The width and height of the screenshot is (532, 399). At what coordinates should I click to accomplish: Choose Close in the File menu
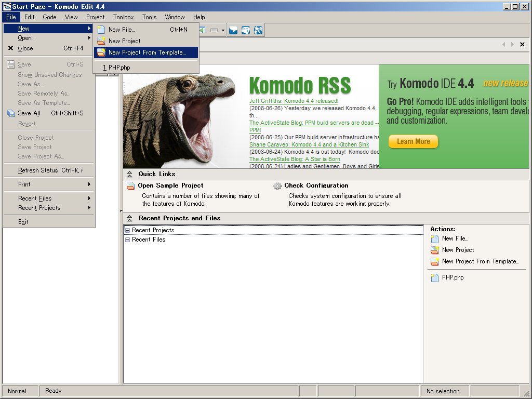pyautogui.click(x=48, y=48)
